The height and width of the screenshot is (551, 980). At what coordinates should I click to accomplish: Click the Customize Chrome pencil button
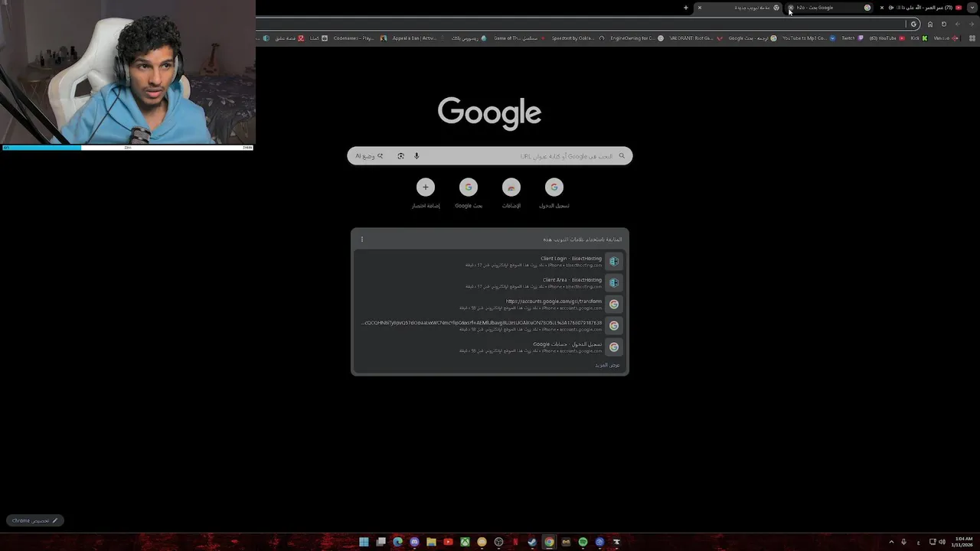(35, 520)
